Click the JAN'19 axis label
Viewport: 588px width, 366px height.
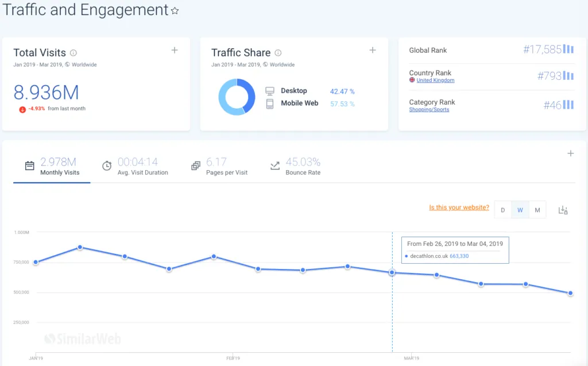click(x=36, y=358)
